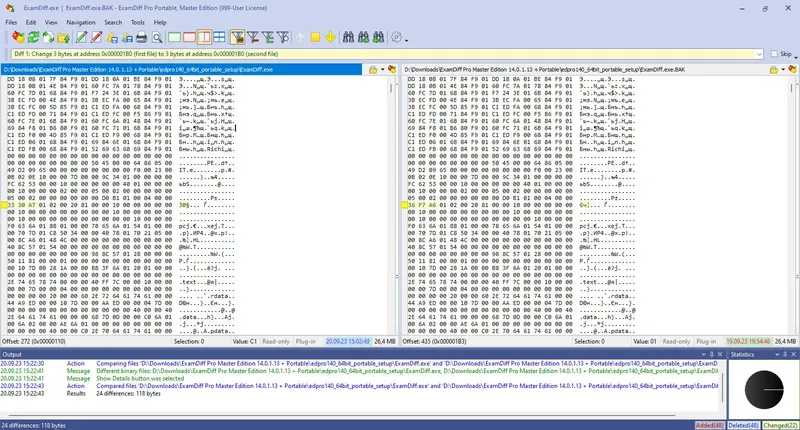Click the middle binoculars icon in toolbar

point(363,37)
